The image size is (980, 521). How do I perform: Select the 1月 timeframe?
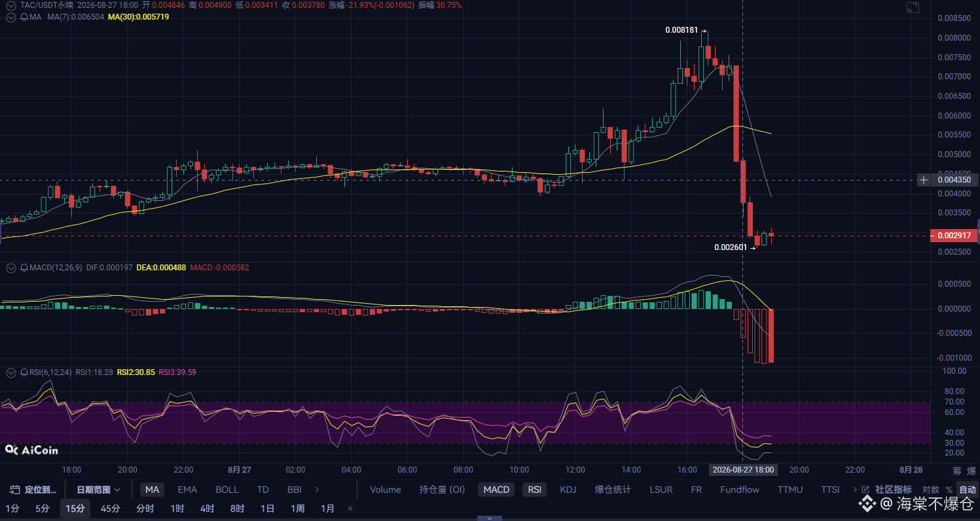[327, 509]
